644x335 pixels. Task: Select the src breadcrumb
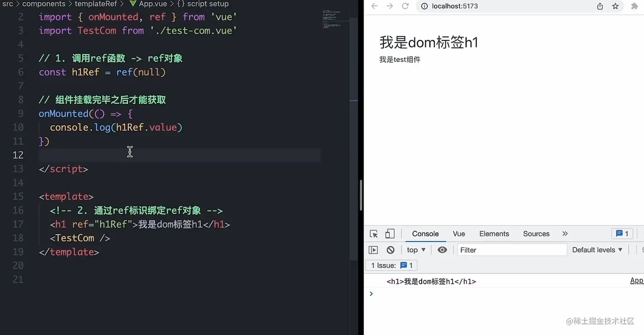point(8,4)
